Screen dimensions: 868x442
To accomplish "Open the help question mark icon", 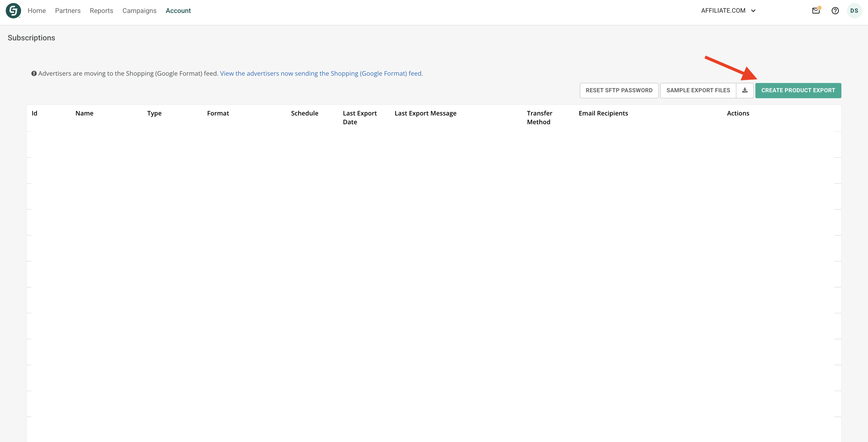I will pos(835,11).
